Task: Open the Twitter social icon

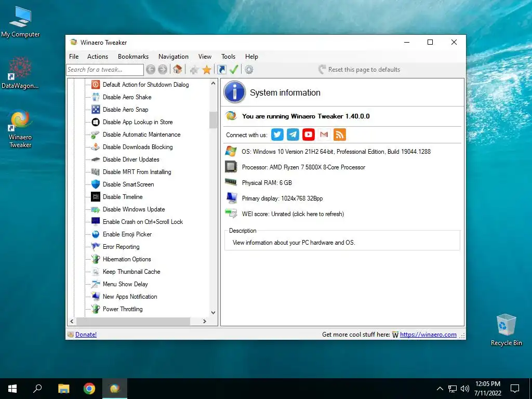Action: [x=277, y=135]
